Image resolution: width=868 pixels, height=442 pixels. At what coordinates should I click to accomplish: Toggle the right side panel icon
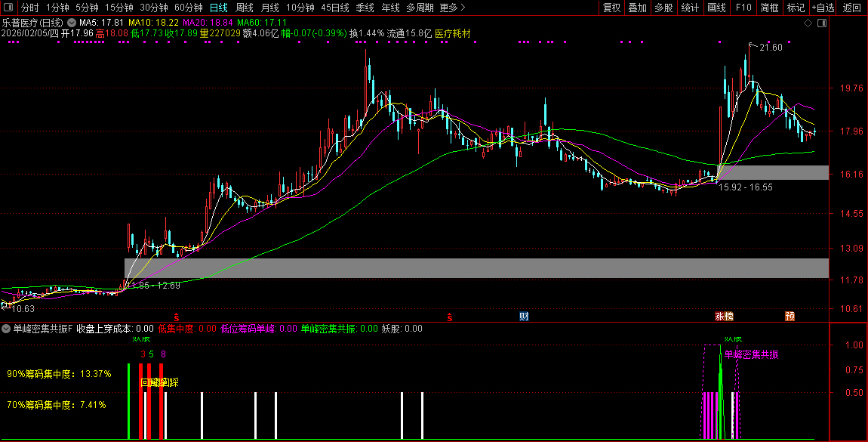click(x=822, y=23)
